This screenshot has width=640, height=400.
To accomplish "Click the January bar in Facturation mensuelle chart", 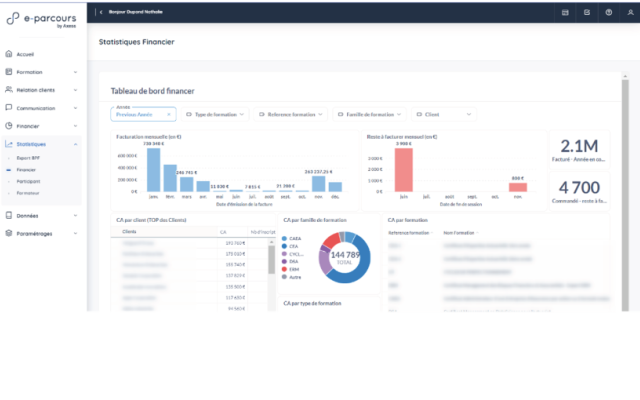I will point(154,170).
